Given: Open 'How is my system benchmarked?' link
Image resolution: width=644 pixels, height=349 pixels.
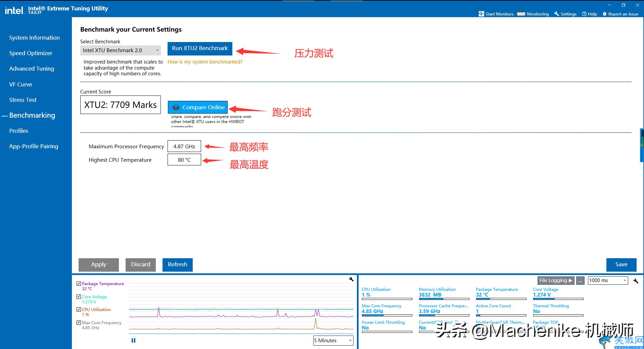Looking at the screenshot, I should coord(205,62).
